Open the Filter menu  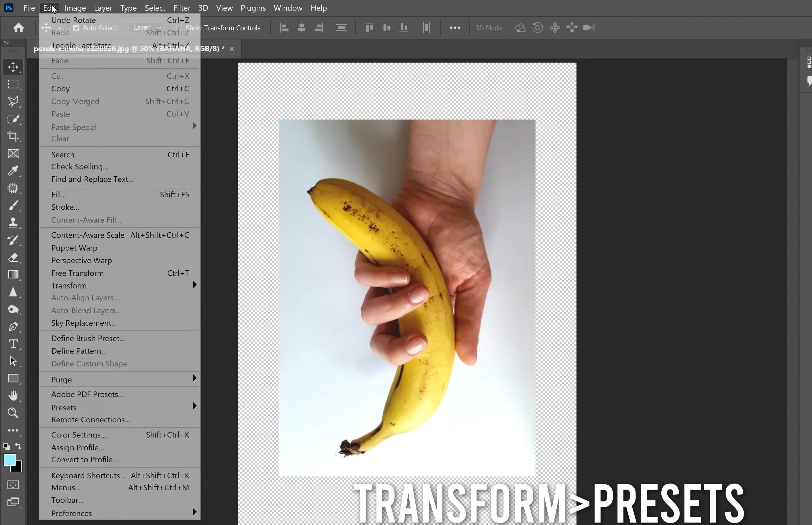pos(182,8)
